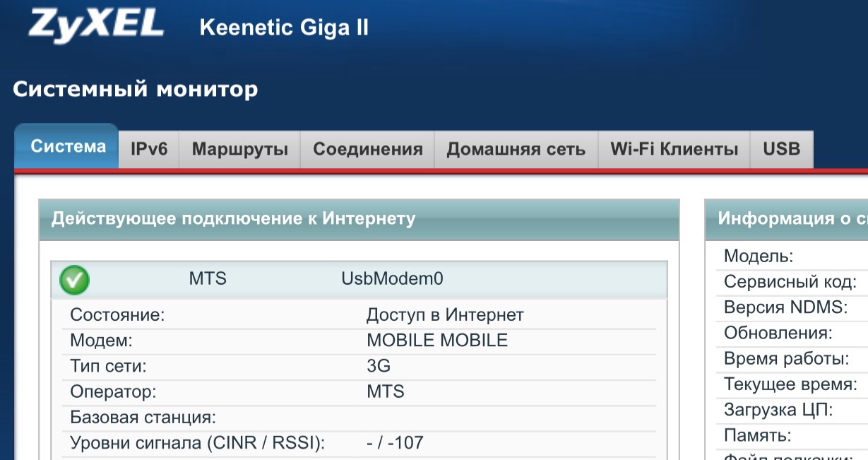Switch to the USB tab
Image resolution: width=868 pixels, height=460 pixels.
781,149
